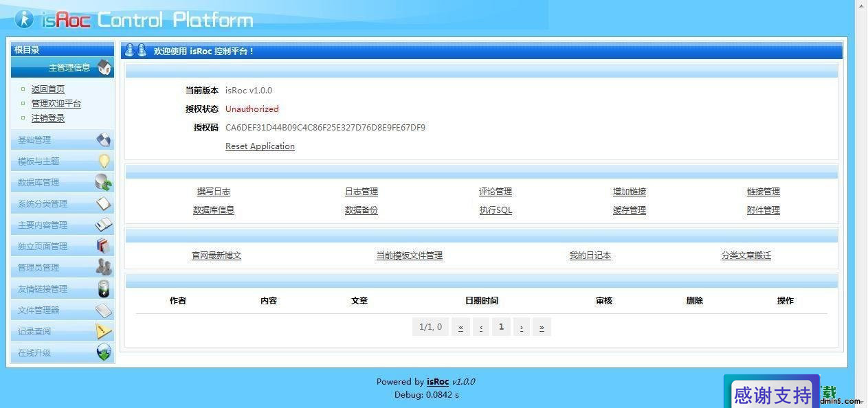The image size is (868, 408).
Task: Open the 官网最新博文 link
Action: 216,256
